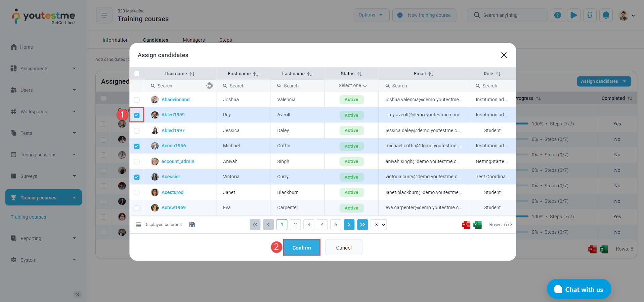
Task: Click the hamburger menu toggle icon
Action: [x=104, y=15]
